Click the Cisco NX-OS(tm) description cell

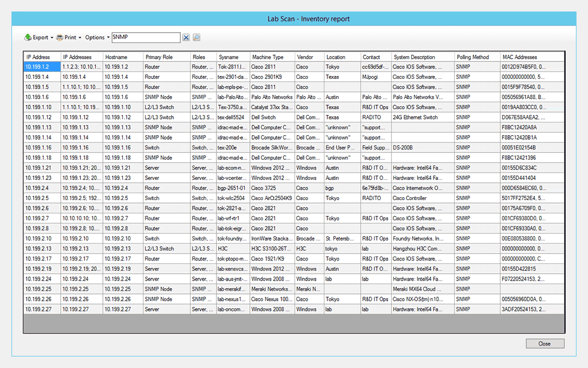coord(423,300)
